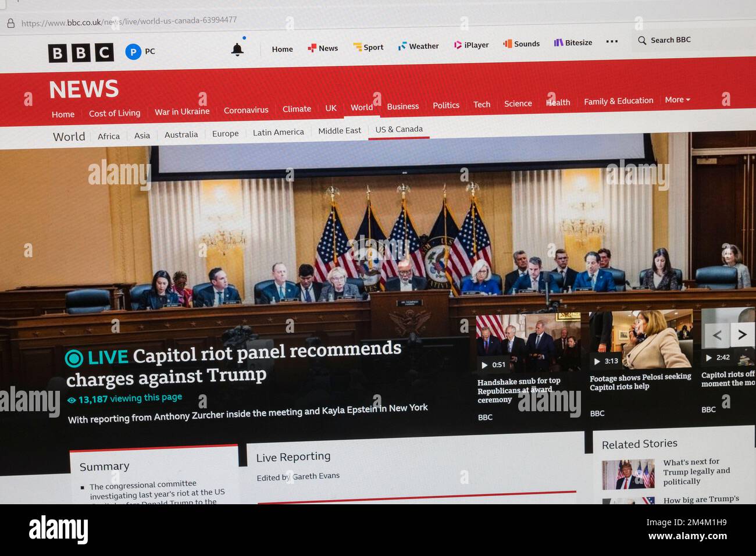This screenshot has height=556, width=756.
Task: Click the BBC logo
Action: coord(81,53)
